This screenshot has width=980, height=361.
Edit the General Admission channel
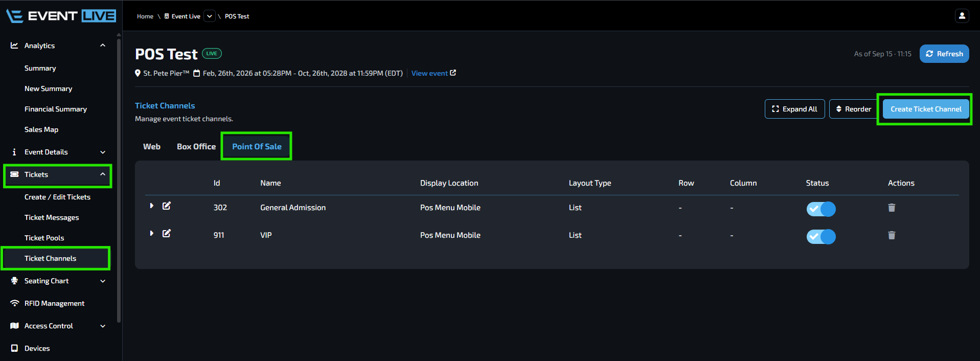click(167, 206)
